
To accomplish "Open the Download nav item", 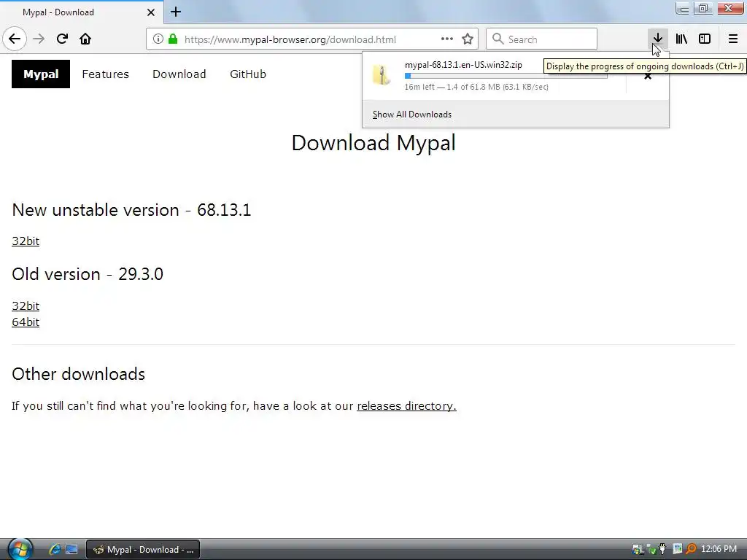I will pos(179,74).
